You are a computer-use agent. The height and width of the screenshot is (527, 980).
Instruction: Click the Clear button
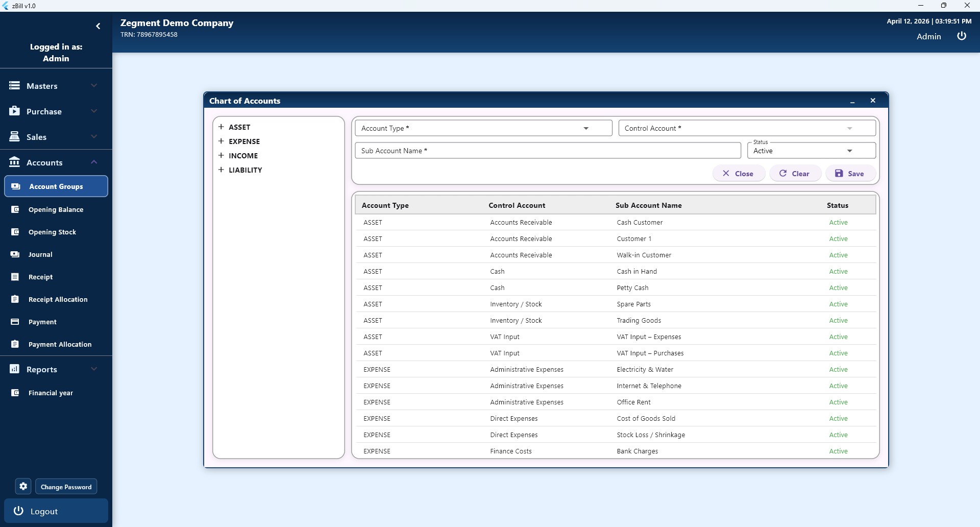795,174
